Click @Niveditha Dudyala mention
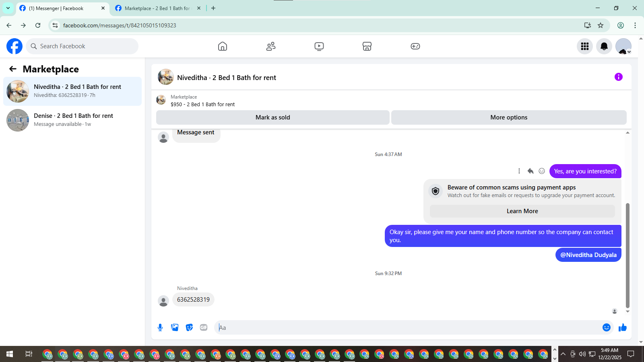This screenshot has height=362, width=644. pos(588,255)
